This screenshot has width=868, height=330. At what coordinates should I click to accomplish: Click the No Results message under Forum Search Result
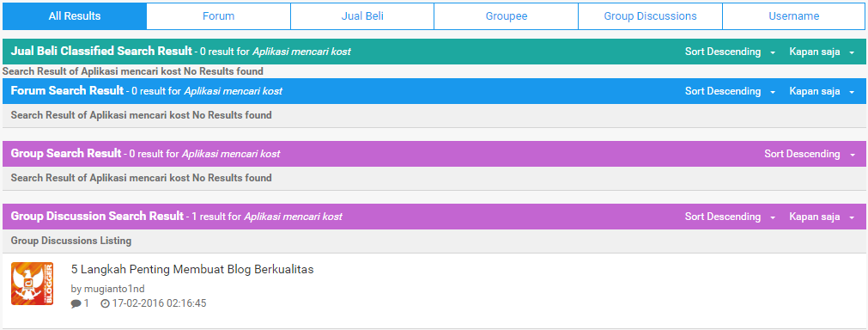[x=141, y=115]
